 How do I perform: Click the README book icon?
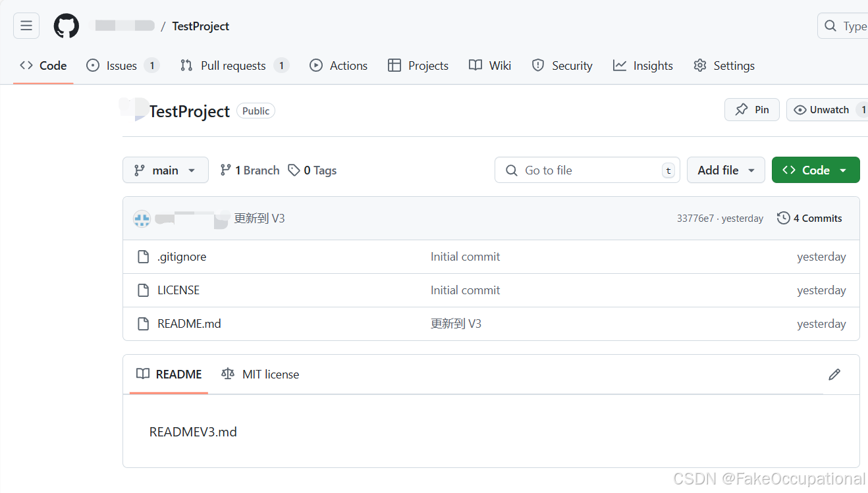143,374
